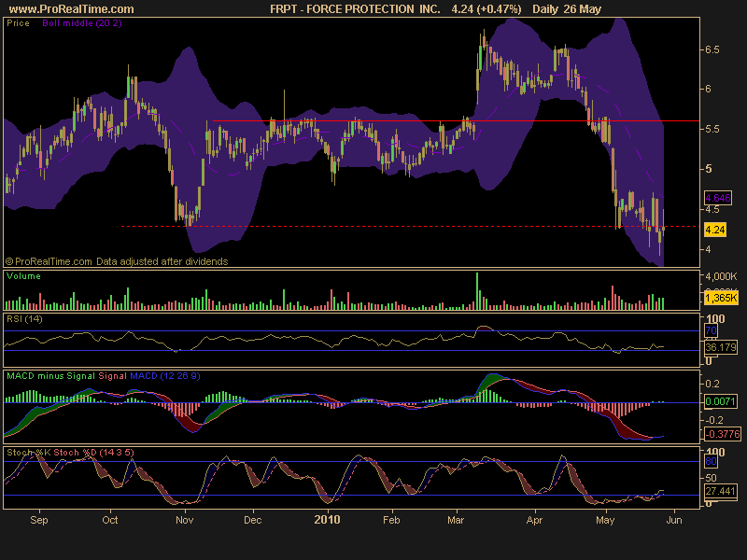Click the 0.0071 MACD histogram value tag
747x560 pixels.
pos(720,401)
